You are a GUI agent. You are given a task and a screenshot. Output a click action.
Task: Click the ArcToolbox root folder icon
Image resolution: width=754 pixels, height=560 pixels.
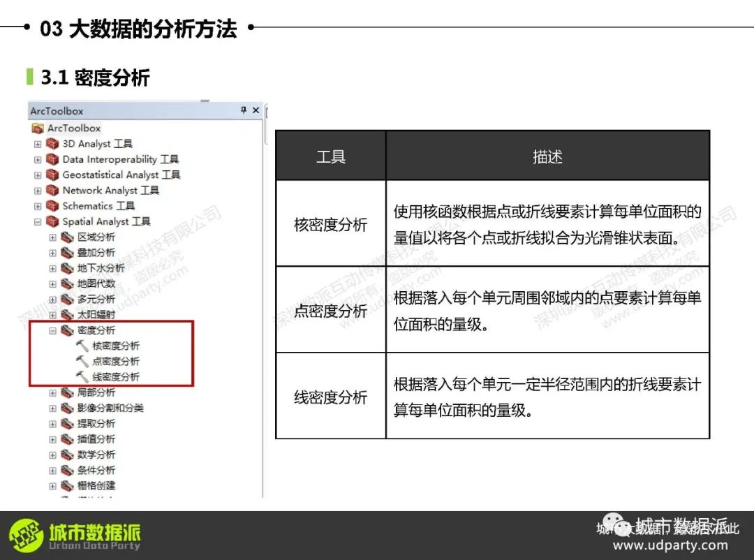(x=38, y=128)
